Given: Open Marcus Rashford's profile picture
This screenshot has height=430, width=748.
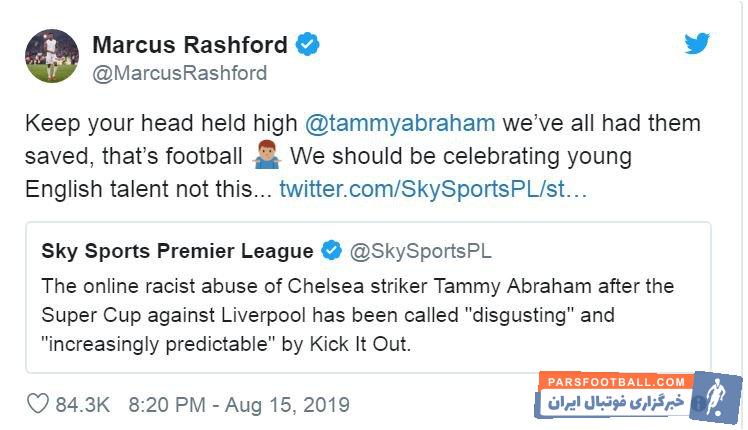Looking at the screenshot, I should click(49, 56).
